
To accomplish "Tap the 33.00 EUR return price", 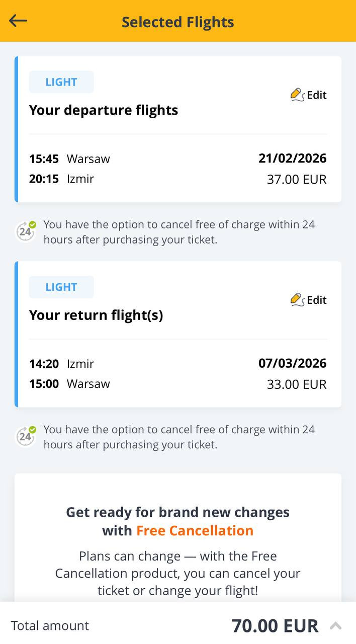I will tap(296, 384).
